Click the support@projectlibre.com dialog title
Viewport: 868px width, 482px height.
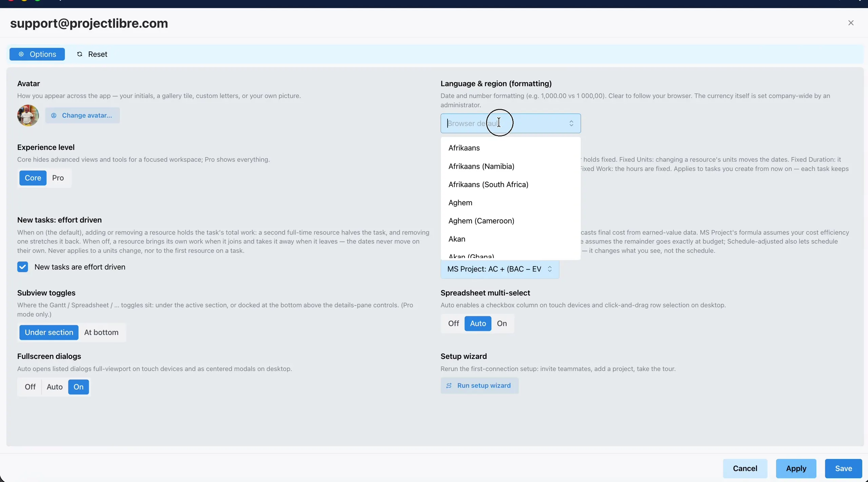(89, 23)
